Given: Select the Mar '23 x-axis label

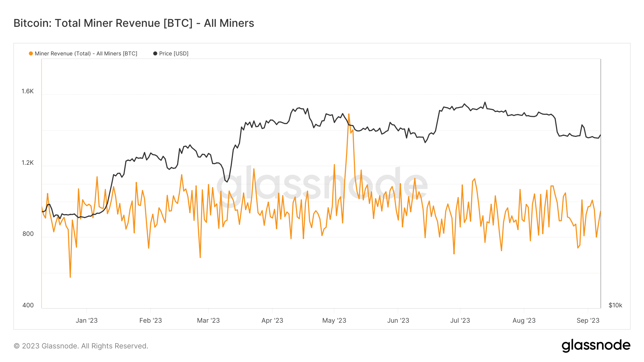Looking at the screenshot, I should tap(208, 321).
